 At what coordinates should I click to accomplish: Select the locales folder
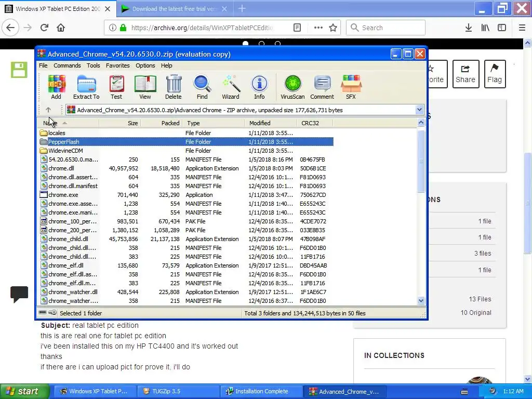(57, 133)
